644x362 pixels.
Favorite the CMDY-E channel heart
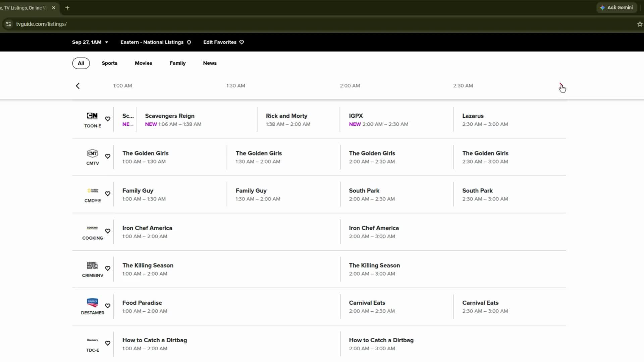(x=108, y=194)
